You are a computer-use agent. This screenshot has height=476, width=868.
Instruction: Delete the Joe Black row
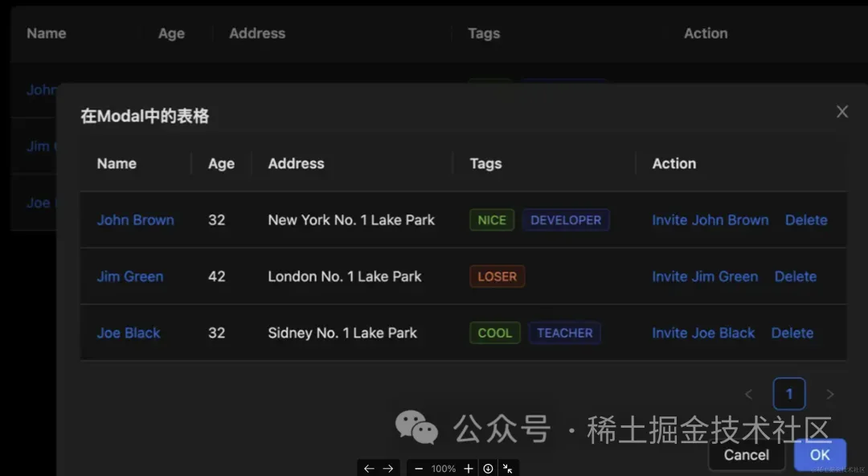[x=792, y=333]
